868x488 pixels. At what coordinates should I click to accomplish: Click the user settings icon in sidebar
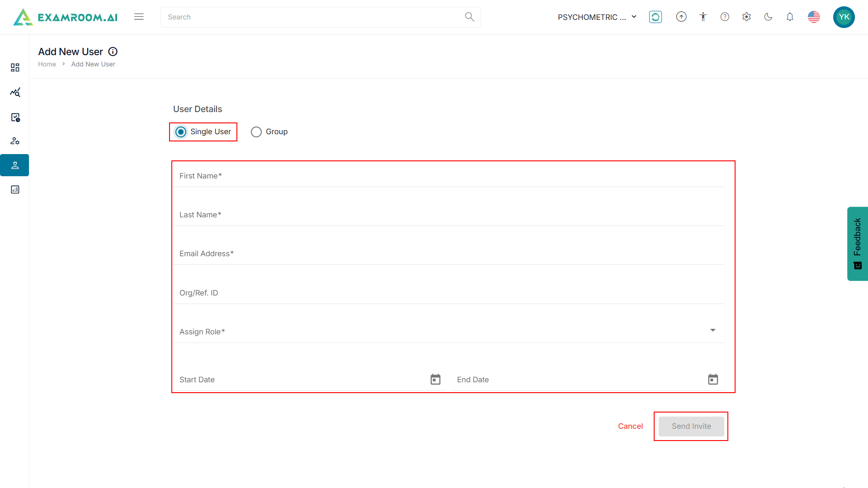(x=15, y=141)
